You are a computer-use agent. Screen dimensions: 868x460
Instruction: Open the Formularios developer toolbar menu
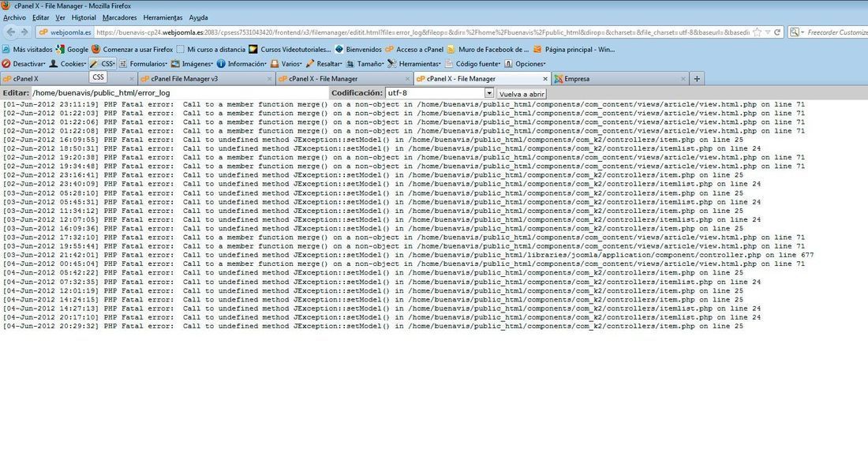tap(143, 64)
